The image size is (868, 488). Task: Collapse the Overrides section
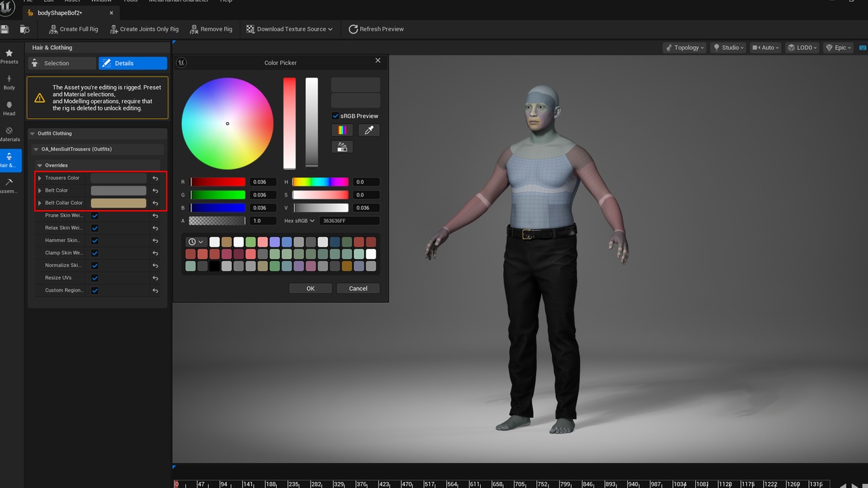click(x=40, y=165)
